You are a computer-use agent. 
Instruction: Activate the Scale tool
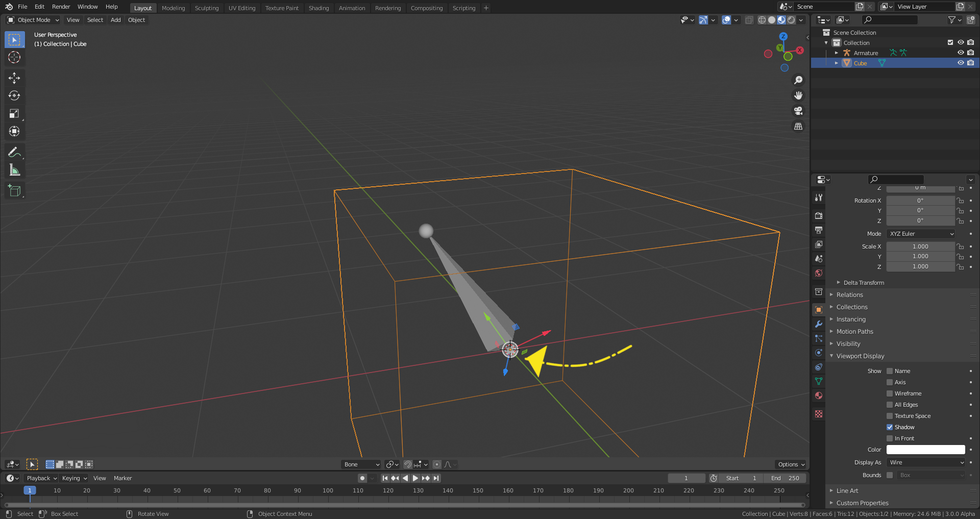[x=14, y=113]
